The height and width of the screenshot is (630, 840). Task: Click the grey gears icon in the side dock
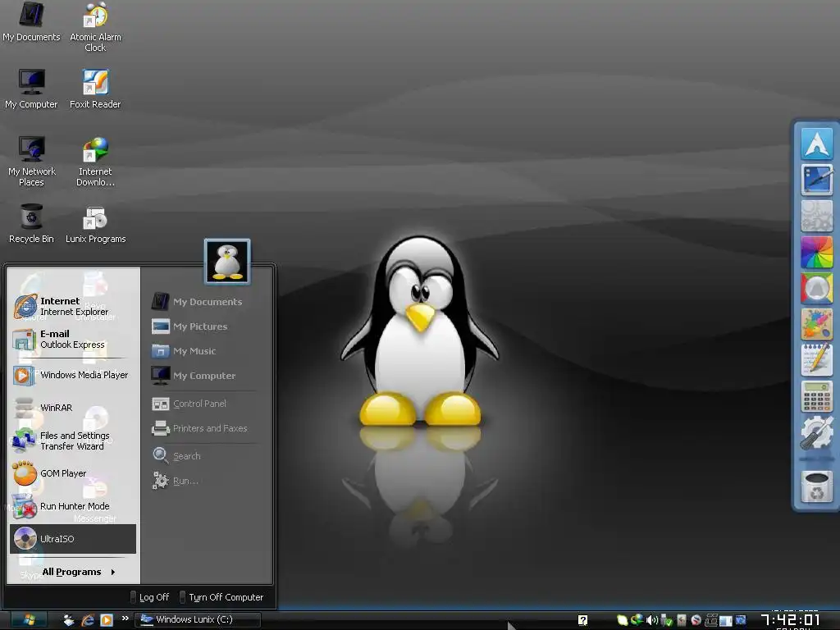[x=816, y=216]
